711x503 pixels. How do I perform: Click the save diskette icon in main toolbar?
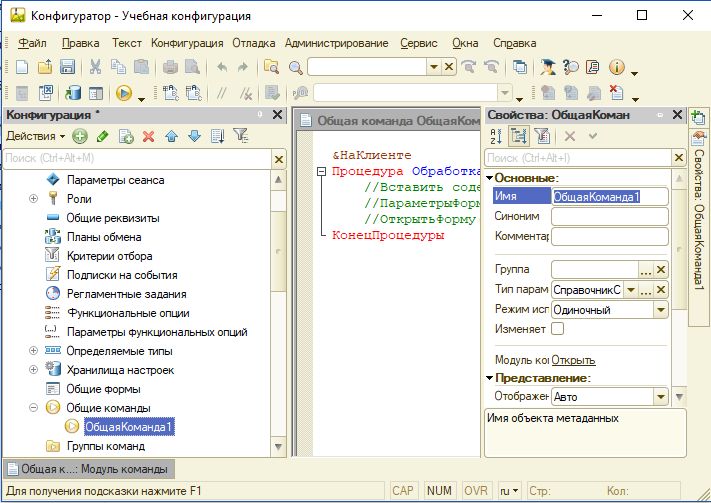click(x=68, y=67)
